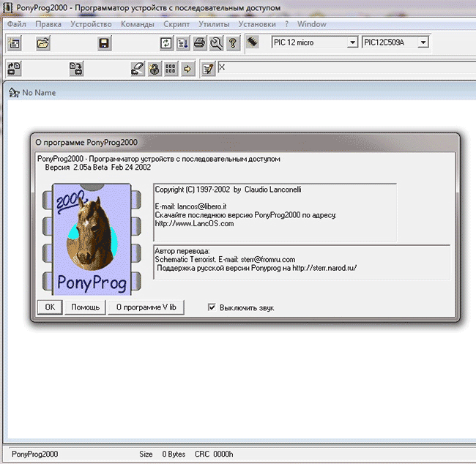Click the Write device toolbar icon
Image resolution: width=476 pixels, height=464 pixels.
click(76, 69)
